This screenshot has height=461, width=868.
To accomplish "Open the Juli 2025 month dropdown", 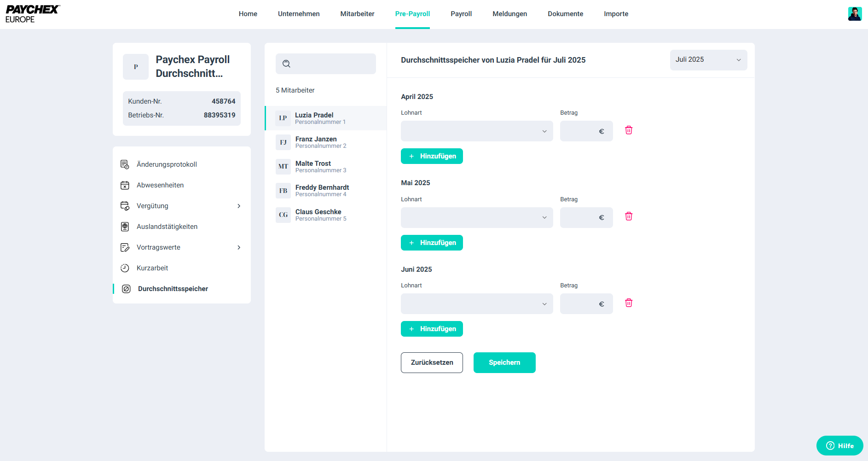I will pos(708,60).
